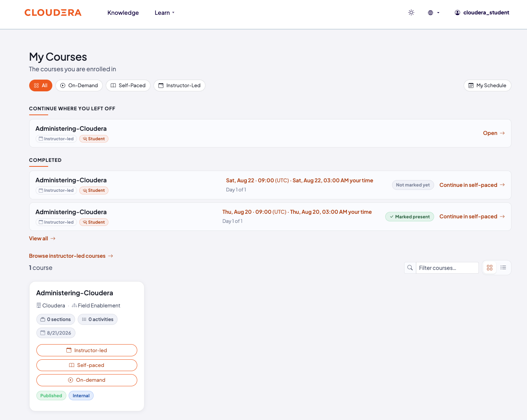Filter by Self-Paced courses

pos(128,85)
